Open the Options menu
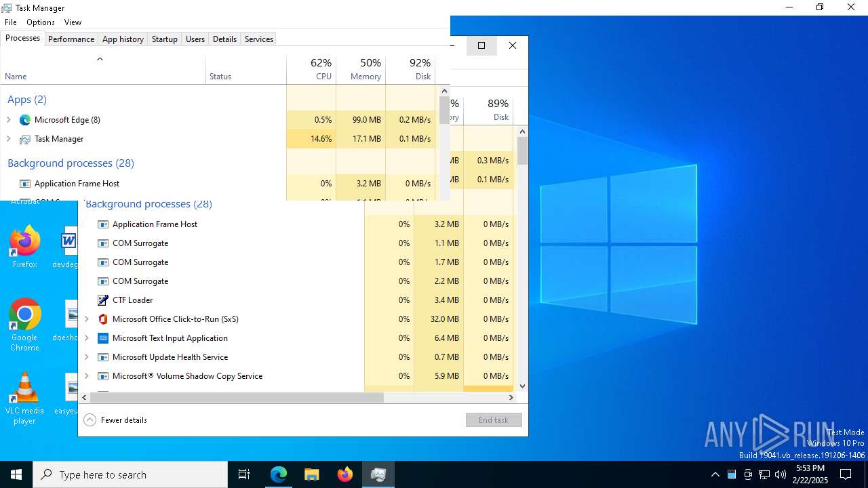The width and height of the screenshot is (868, 488). point(41,22)
